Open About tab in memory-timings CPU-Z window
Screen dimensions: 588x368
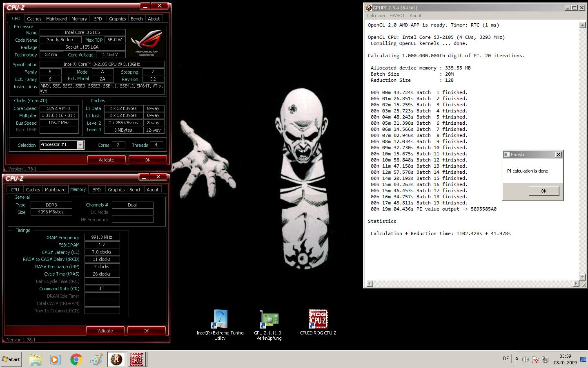click(x=153, y=190)
